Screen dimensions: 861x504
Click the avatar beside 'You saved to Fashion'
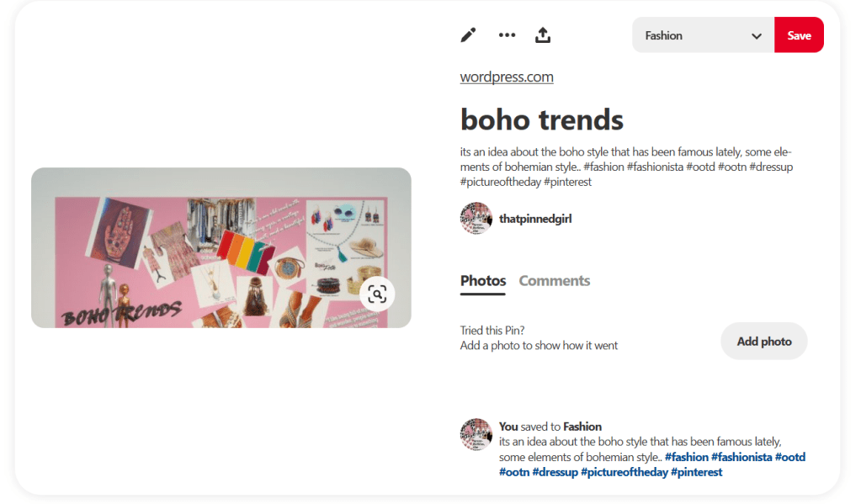coord(476,434)
